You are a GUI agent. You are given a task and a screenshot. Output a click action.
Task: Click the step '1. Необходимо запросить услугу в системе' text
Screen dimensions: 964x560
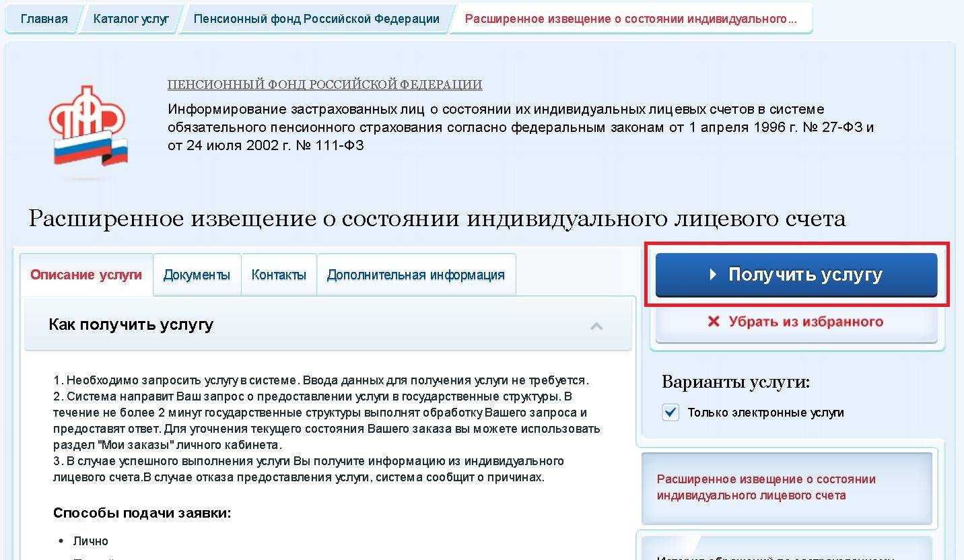(x=321, y=380)
